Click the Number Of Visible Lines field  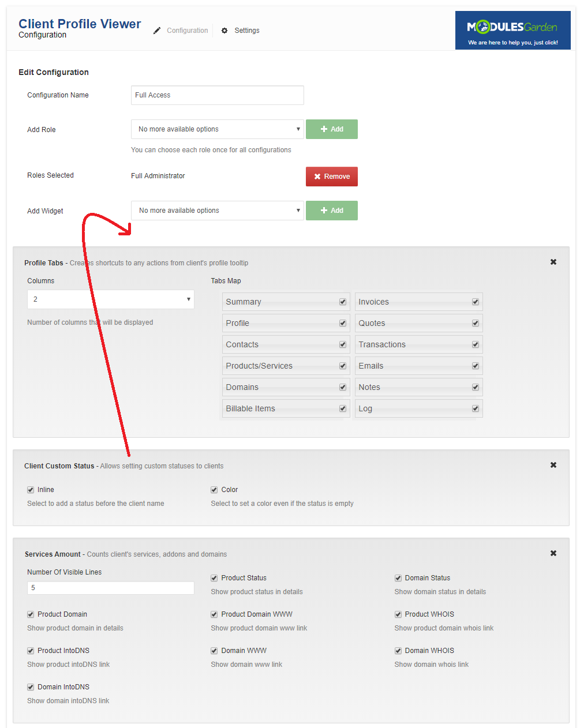pos(111,588)
